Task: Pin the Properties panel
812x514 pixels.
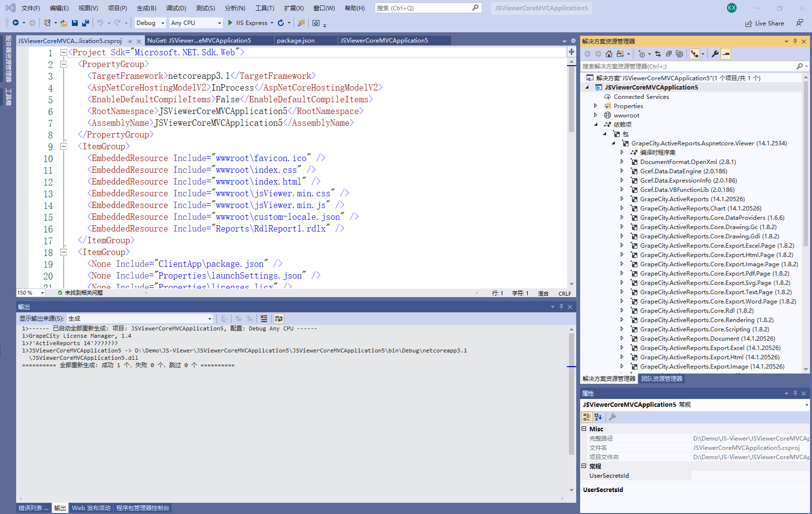Action: [795, 393]
